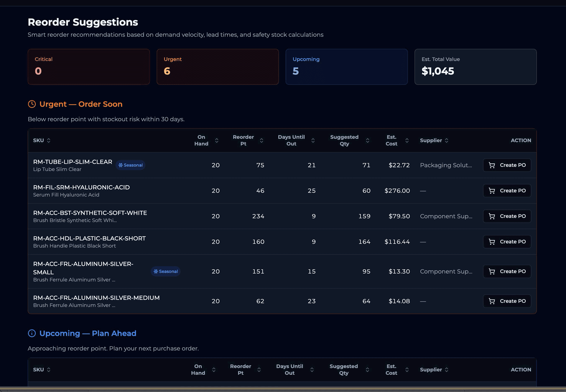This screenshot has height=392, width=566.
Task: Open the SKU column sort chevron
Action: [49, 140]
